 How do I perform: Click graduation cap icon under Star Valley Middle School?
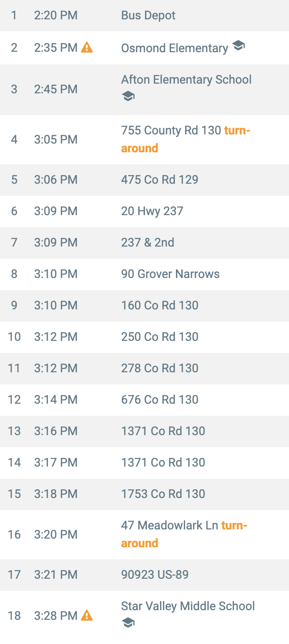click(128, 623)
